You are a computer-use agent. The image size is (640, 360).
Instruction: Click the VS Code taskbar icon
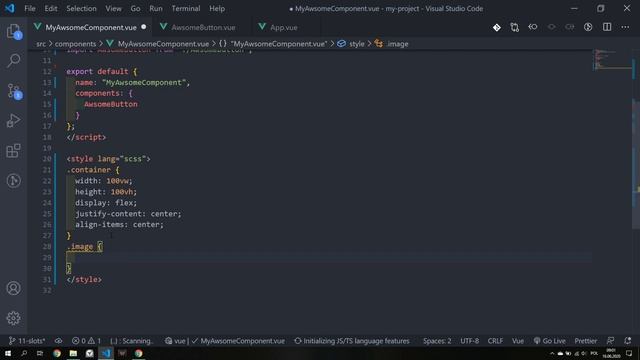106,353
